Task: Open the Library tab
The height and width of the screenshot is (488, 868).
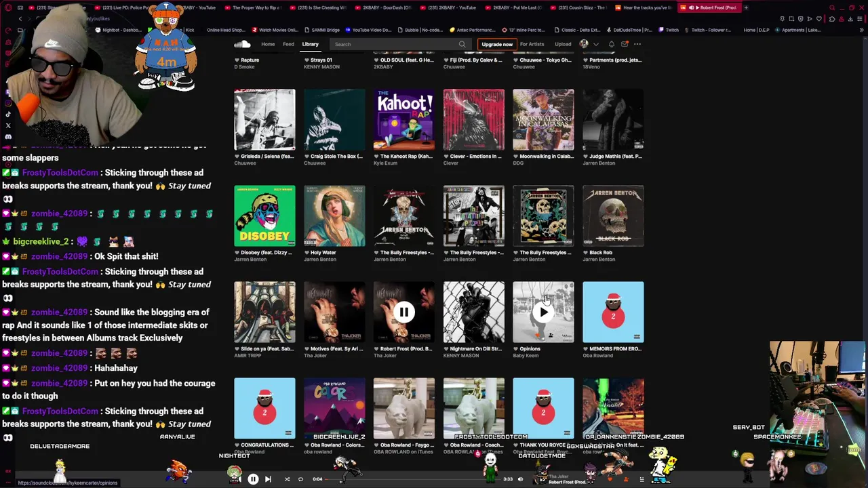Action: (x=310, y=44)
